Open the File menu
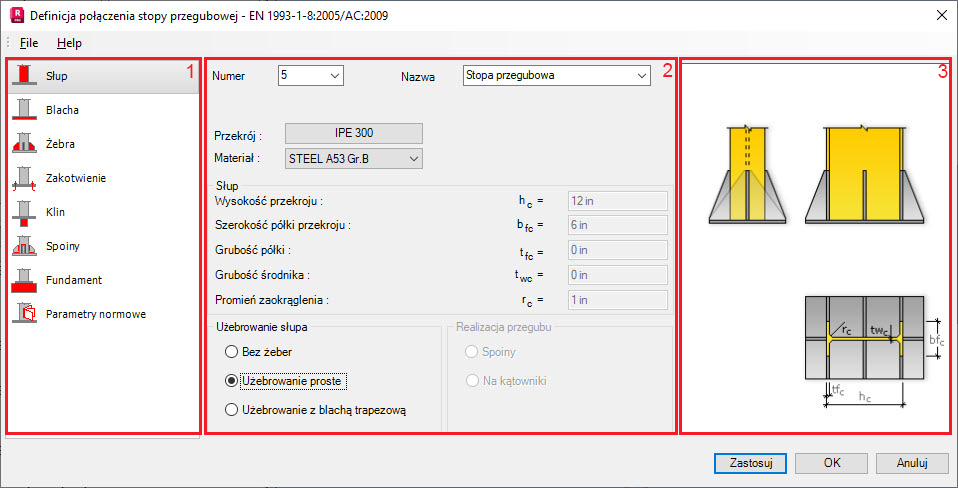The height and width of the screenshot is (488, 958). tap(29, 43)
